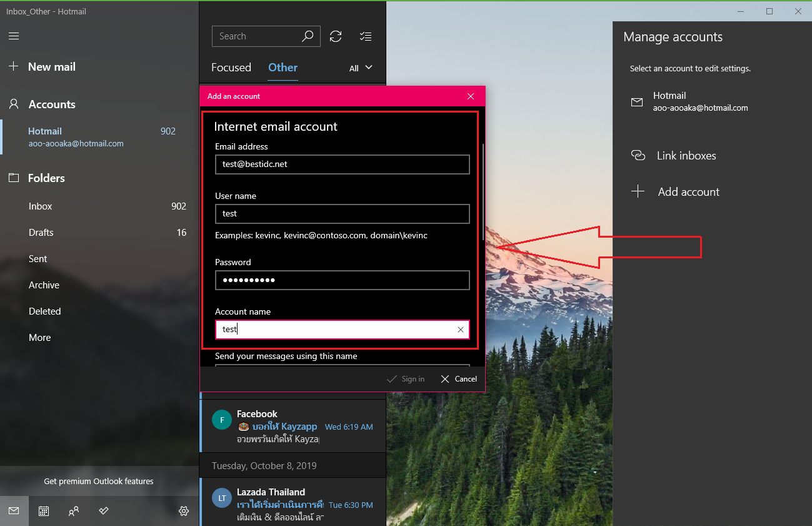The image size is (812, 526).
Task: Open the hamburger navigation menu
Action: 14,36
